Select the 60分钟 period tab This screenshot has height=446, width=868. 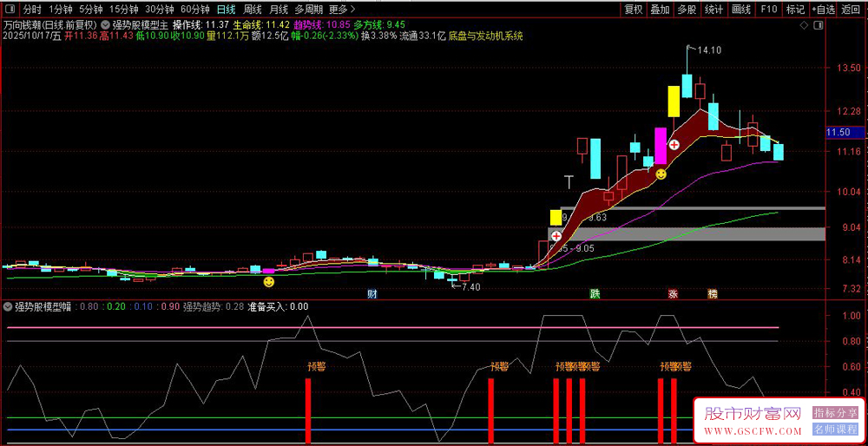tap(194, 10)
